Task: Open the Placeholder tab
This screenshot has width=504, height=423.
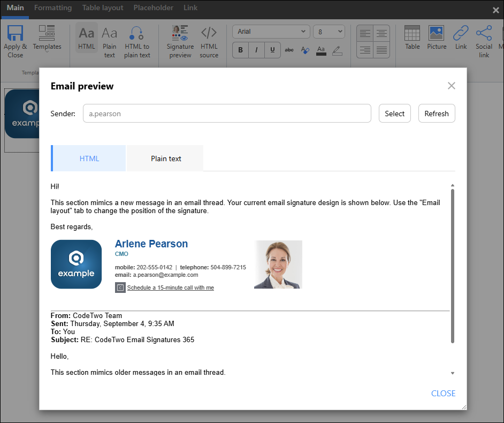Action: 154,7
